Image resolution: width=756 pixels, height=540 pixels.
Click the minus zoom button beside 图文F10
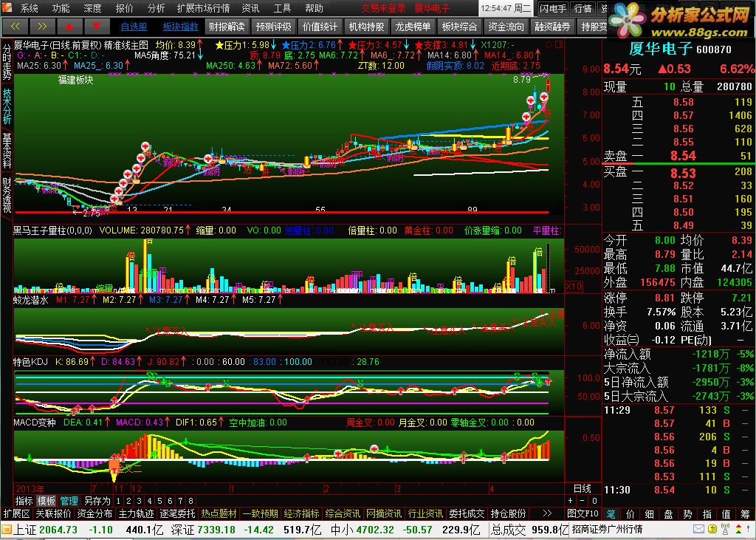582,501
